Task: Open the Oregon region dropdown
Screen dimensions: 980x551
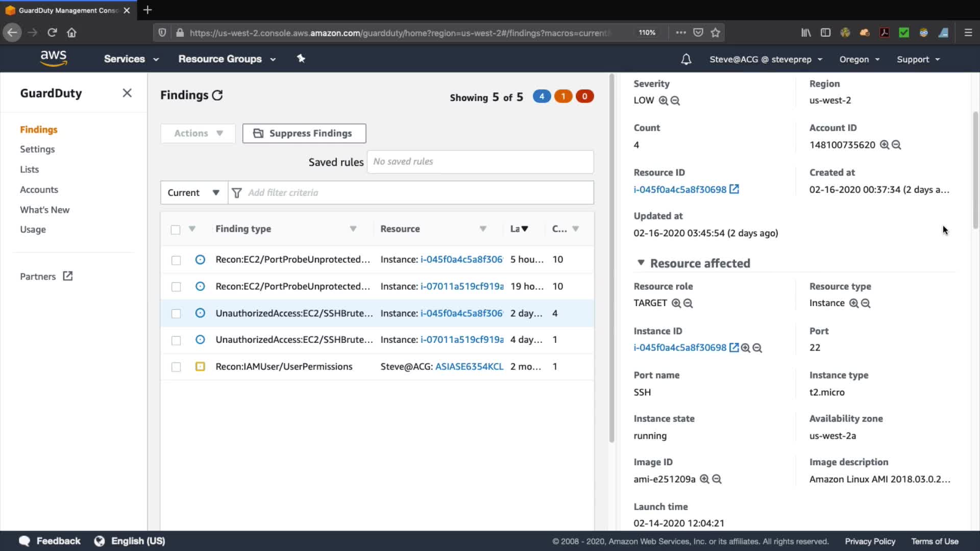Action: click(860, 59)
